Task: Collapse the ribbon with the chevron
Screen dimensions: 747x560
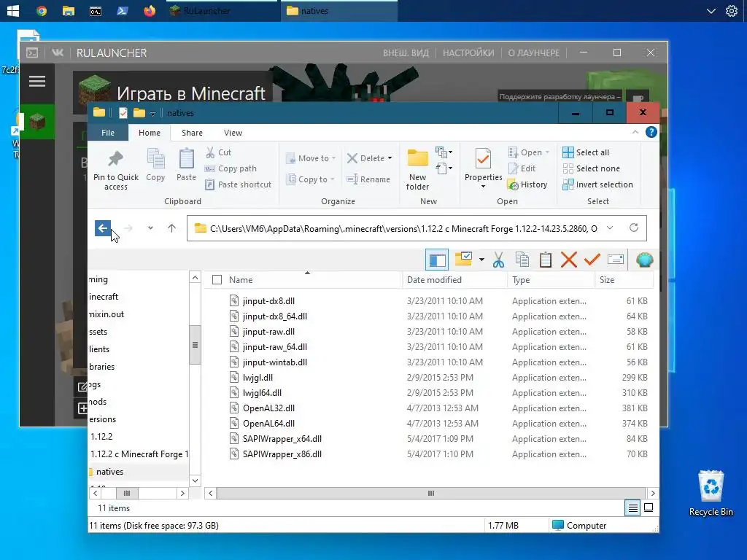Action: tap(635, 133)
